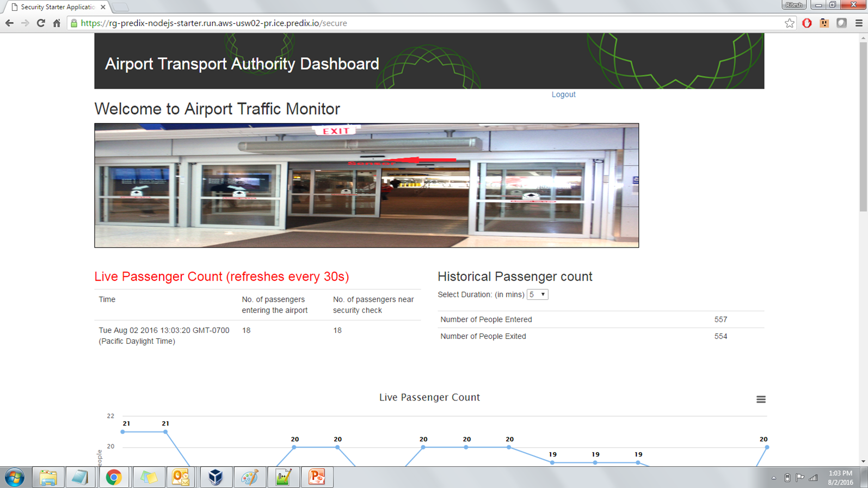The height and width of the screenshot is (488, 868).
Task: Switch to Chrome on the taskbar
Action: click(114, 478)
